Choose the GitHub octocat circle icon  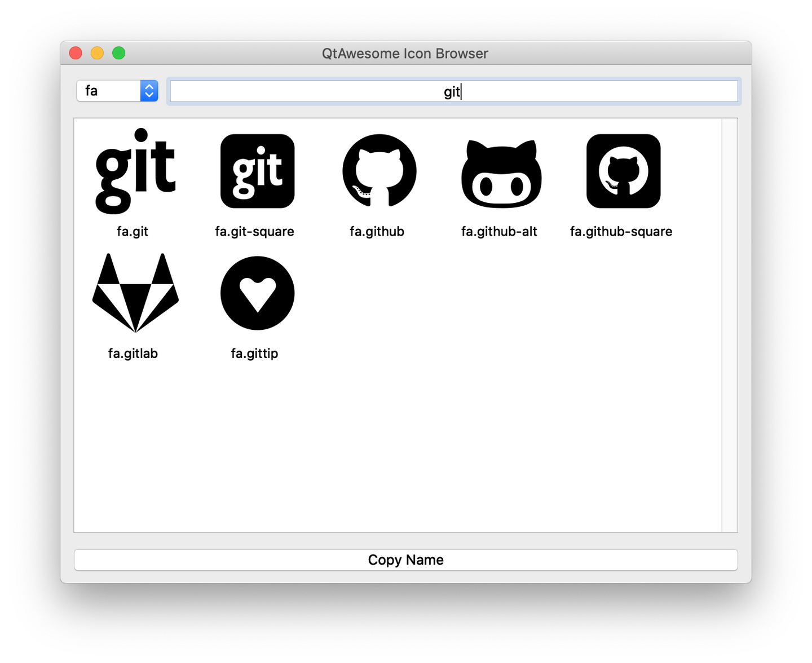click(x=379, y=171)
